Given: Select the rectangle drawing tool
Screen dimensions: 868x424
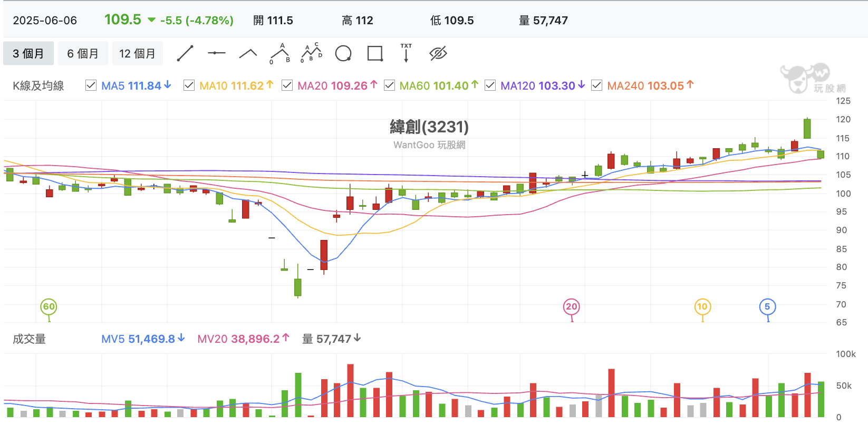Looking at the screenshot, I should 375,53.
